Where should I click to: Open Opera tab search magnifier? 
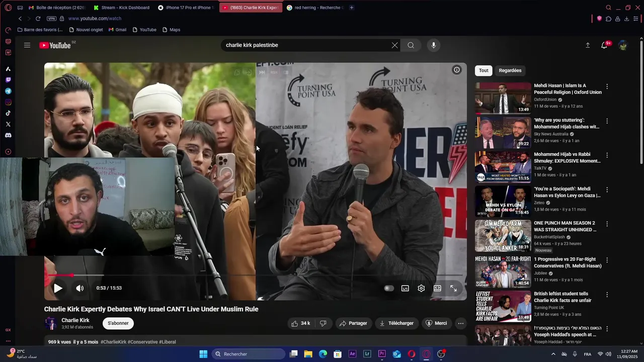[x=609, y=8]
